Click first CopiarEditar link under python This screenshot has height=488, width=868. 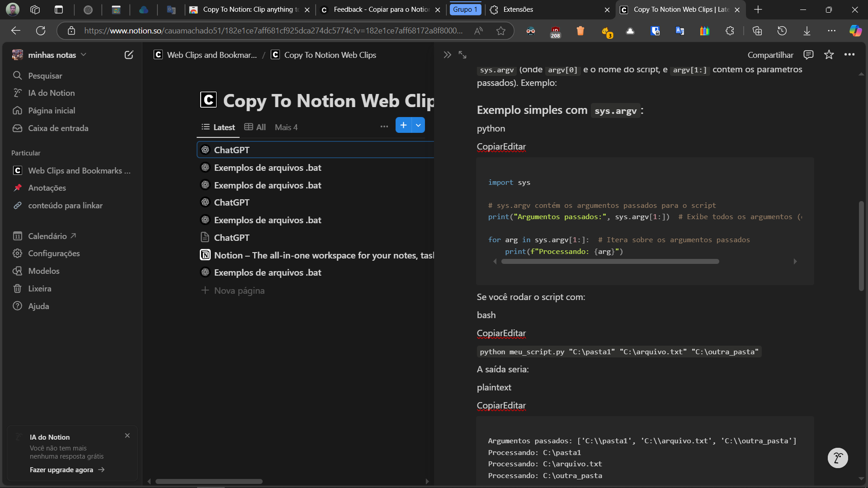coord(501,146)
